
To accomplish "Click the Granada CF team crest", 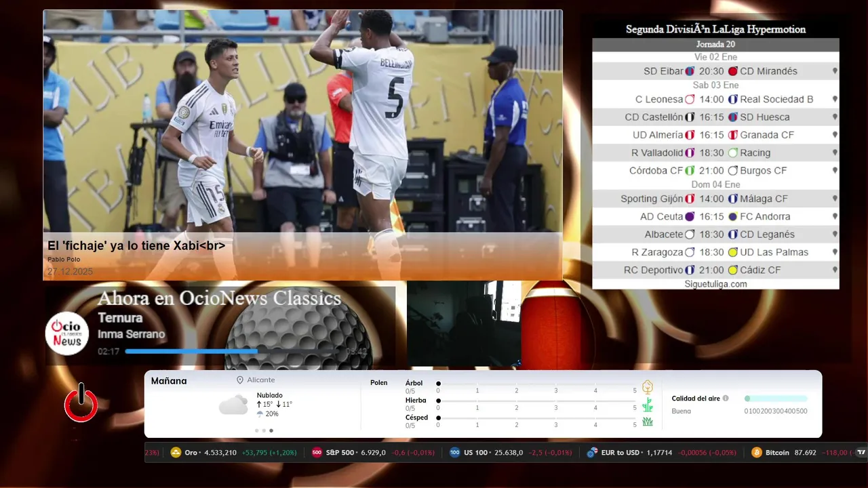I will (x=732, y=135).
